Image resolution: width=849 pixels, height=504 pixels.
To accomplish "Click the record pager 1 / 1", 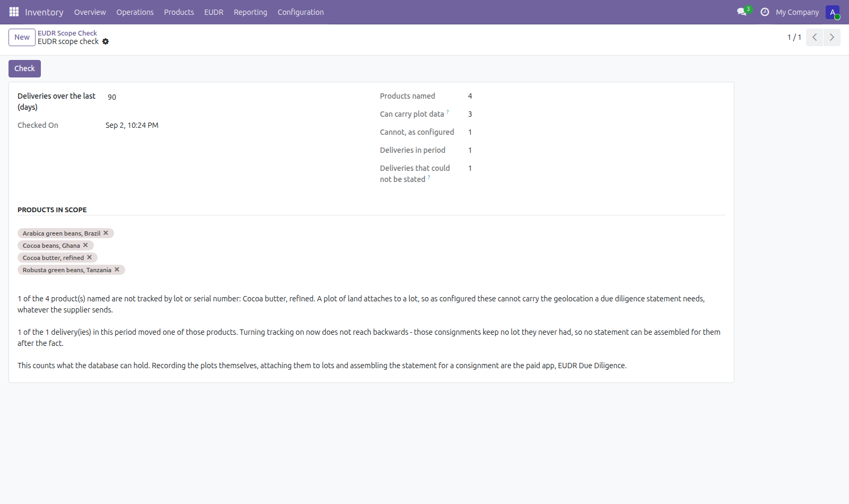I will (794, 37).
